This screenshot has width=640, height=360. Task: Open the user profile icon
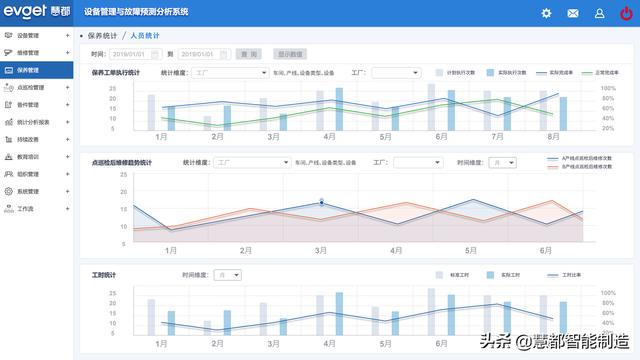coord(599,13)
